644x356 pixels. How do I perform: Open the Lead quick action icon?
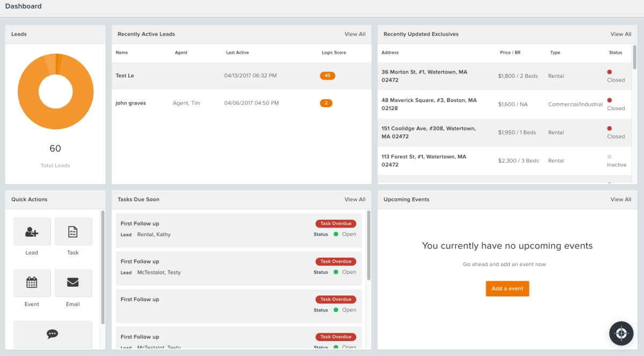pos(32,231)
